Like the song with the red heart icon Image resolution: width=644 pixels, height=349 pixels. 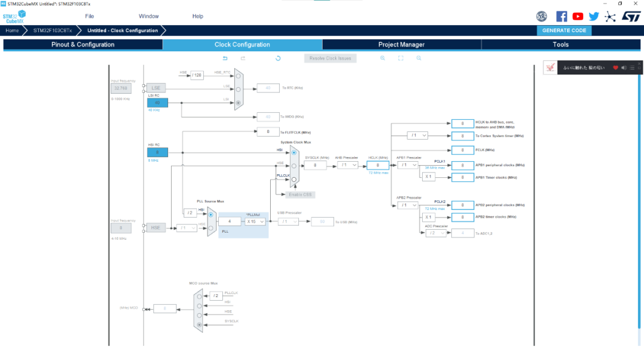(615, 68)
